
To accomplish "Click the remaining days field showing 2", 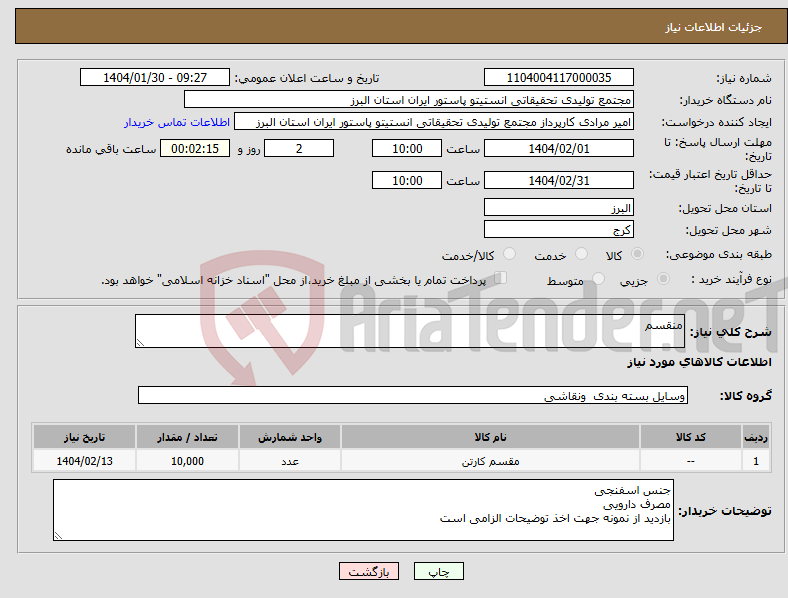I will coord(299,148).
